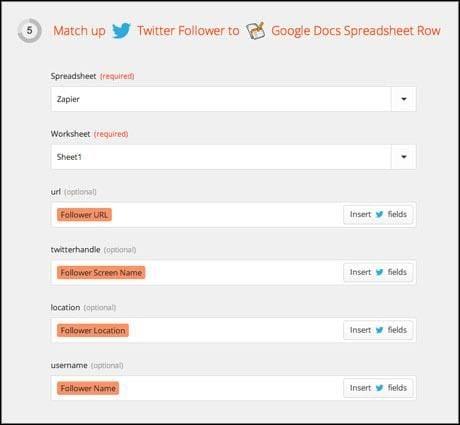Image resolution: width=460 pixels, height=425 pixels.
Task: Click Insert fields button for username
Action: (x=378, y=388)
